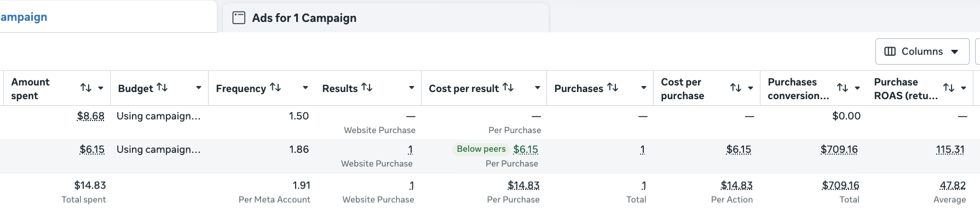Switch to Ads for 1 Campaign tab
The image size is (980, 212).
(385, 18)
